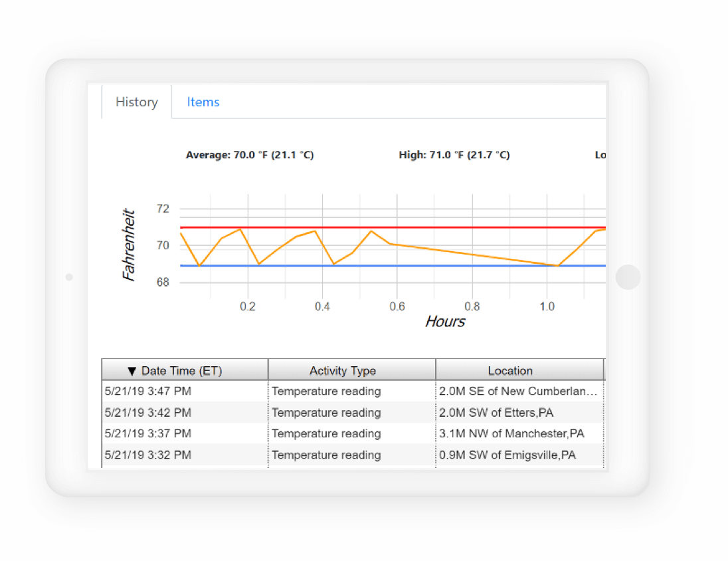Open the Items tab
This screenshot has height=561, width=728.
click(x=203, y=102)
